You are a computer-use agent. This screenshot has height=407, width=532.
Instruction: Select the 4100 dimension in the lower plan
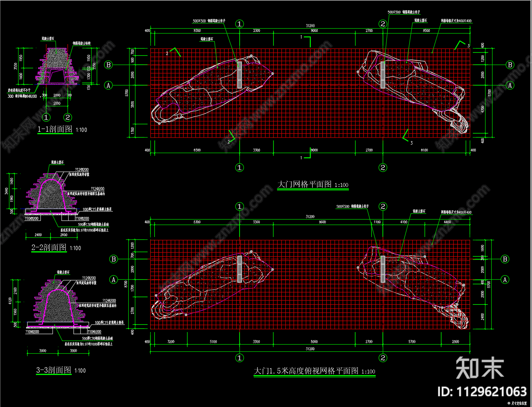pos(404,222)
